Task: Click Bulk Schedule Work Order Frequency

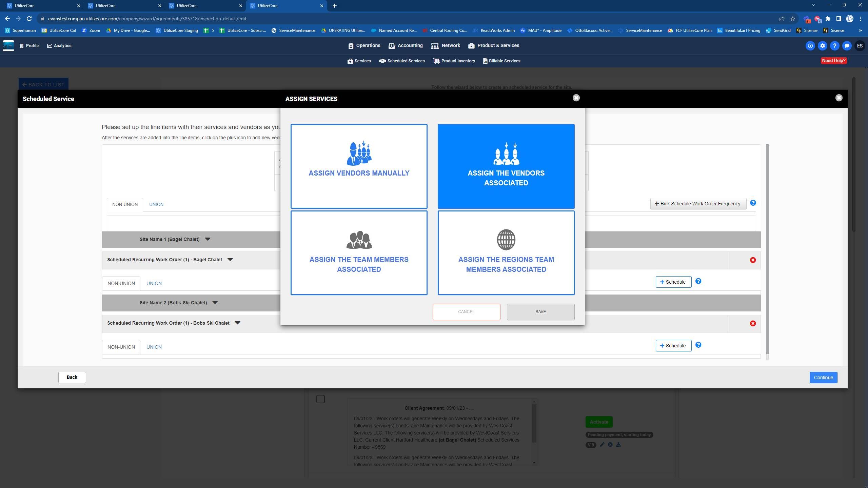Action: tap(698, 204)
